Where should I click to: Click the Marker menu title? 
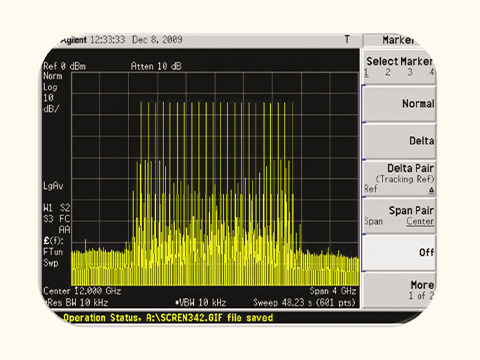398,40
